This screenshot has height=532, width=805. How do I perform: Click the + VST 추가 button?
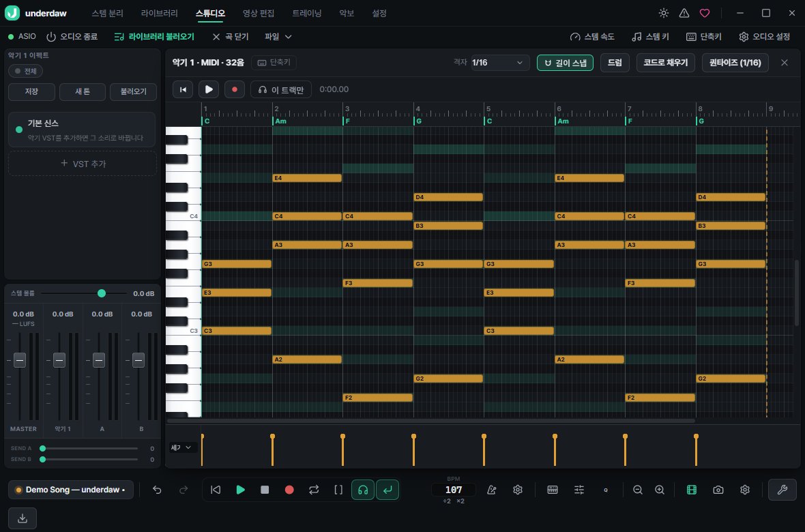(x=83, y=164)
